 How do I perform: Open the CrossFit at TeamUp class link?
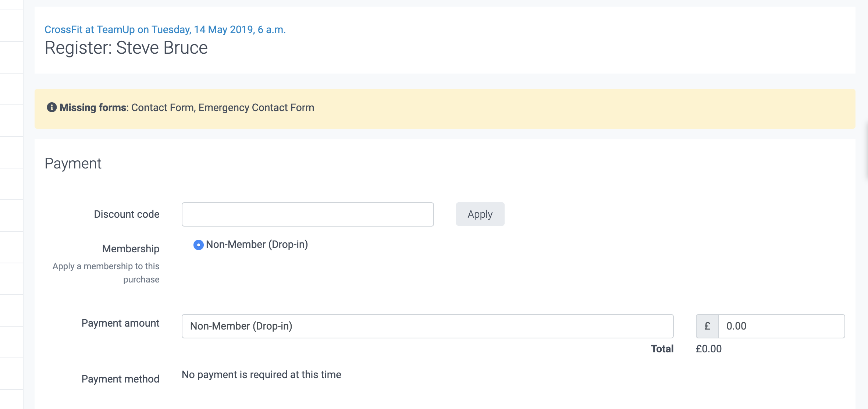click(x=165, y=29)
